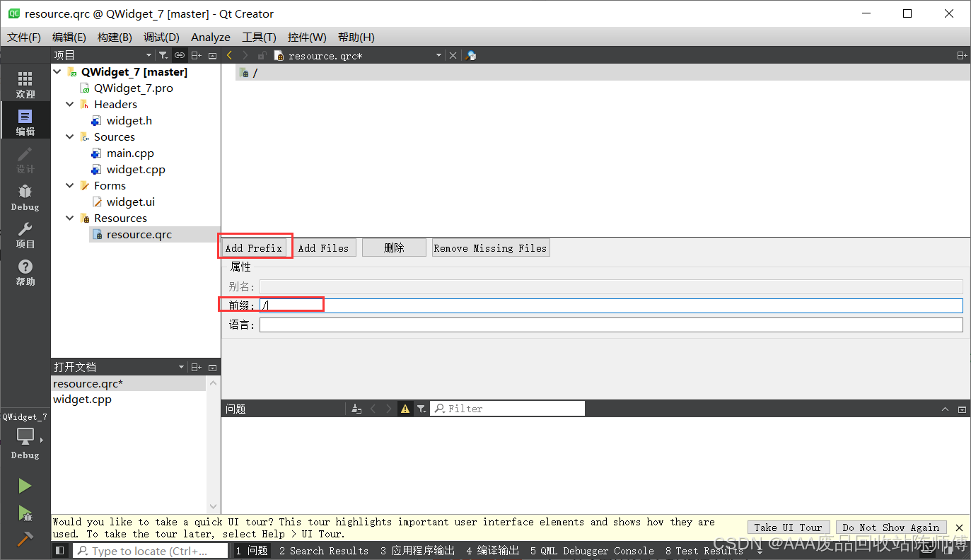This screenshot has width=971, height=560.
Task: Collapse the Resources folder
Action: (70, 218)
